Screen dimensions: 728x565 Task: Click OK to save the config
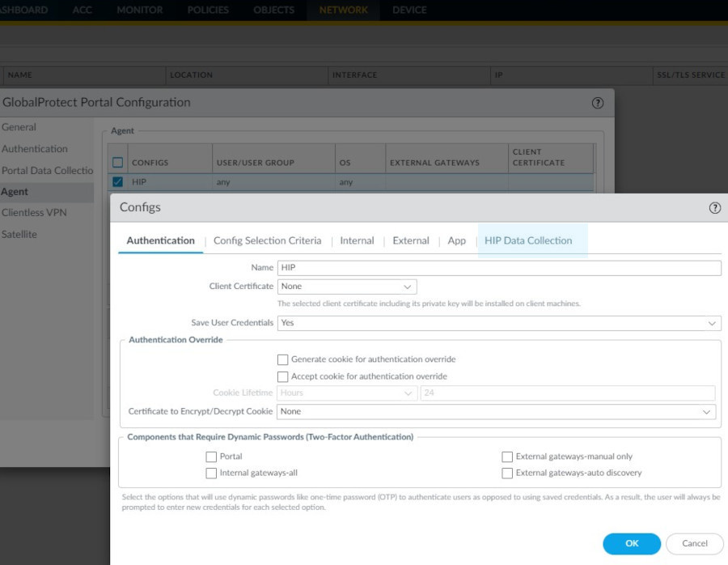(x=632, y=544)
